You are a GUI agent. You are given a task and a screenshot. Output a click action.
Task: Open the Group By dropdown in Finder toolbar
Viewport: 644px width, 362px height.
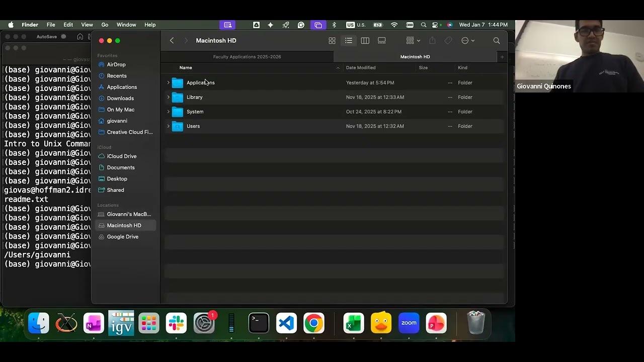(413, 41)
